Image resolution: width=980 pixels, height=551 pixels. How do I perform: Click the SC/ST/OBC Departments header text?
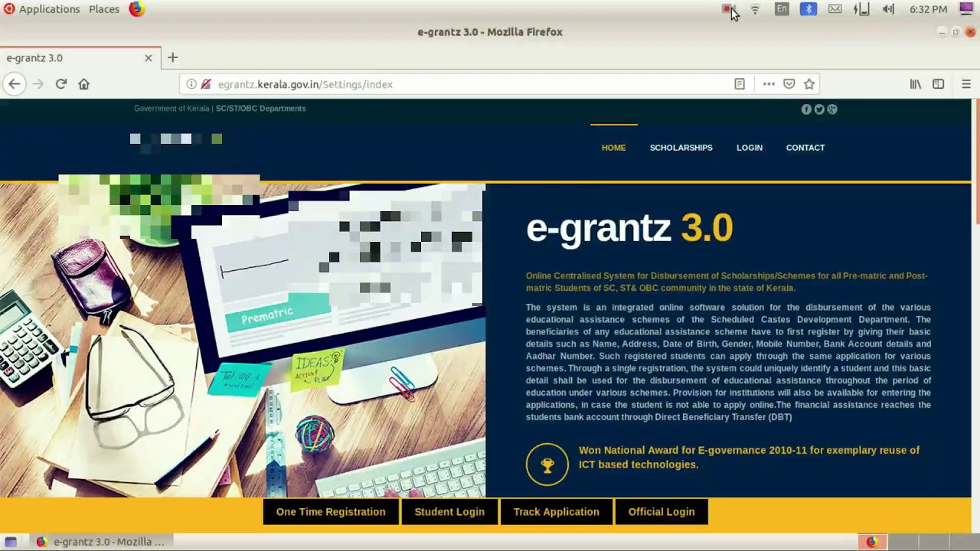tap(261, 108)
